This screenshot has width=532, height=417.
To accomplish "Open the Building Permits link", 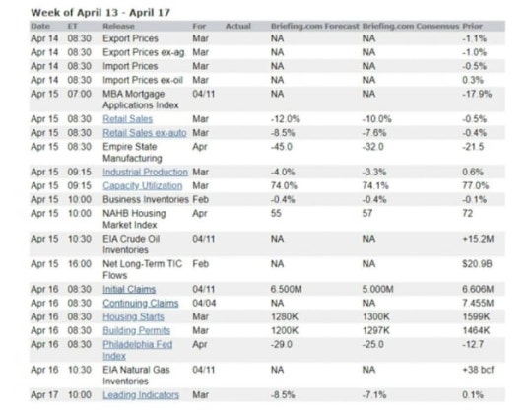I will pyautogui.click(x=136, y=330).
